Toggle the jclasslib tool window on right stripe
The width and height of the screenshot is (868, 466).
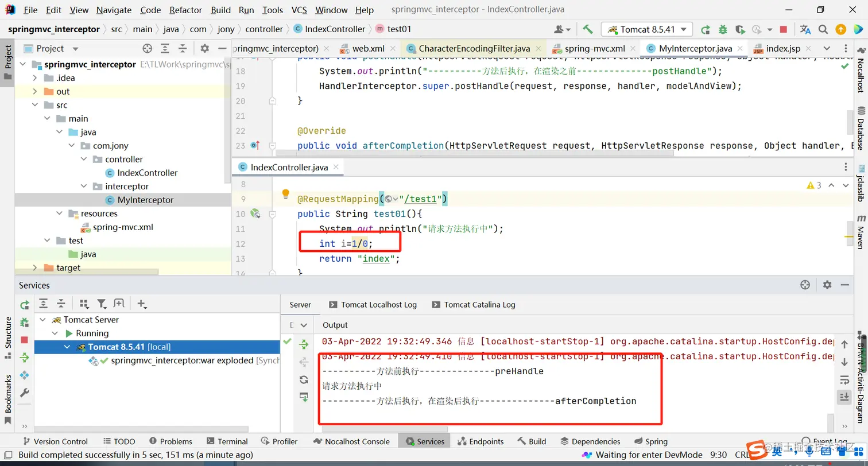click(861, 184)
